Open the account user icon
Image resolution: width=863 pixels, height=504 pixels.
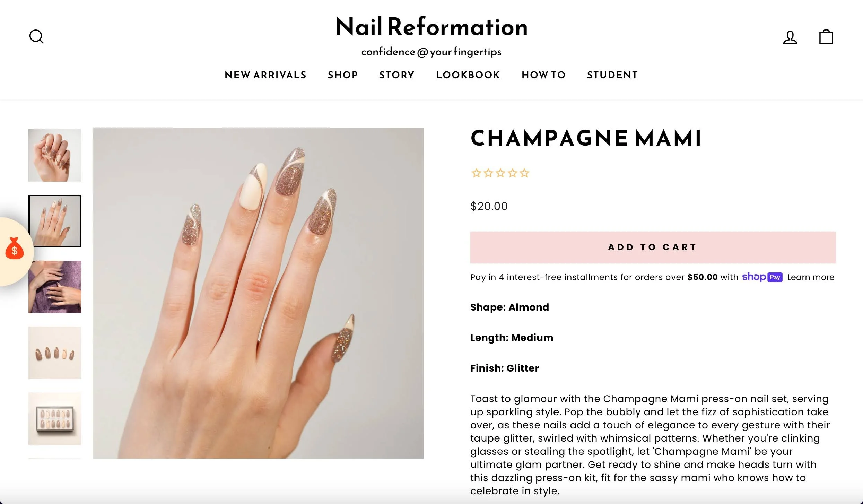[790, 37]
